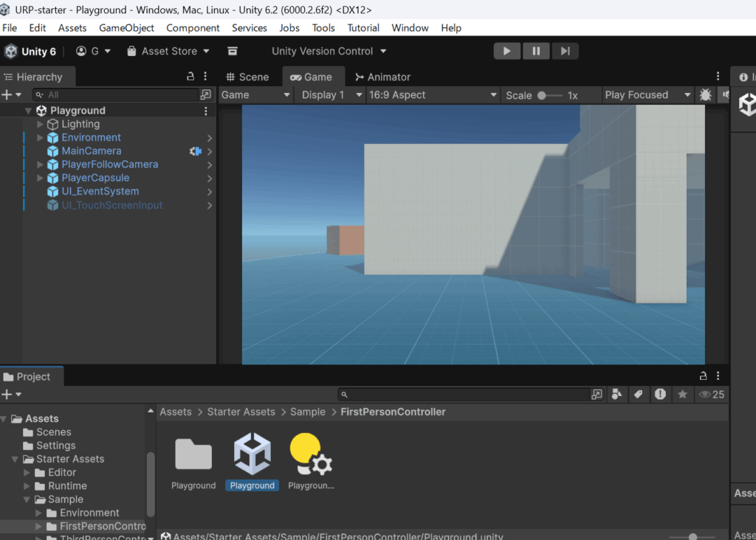Switch to the Scene tab

tap(247, 77)
